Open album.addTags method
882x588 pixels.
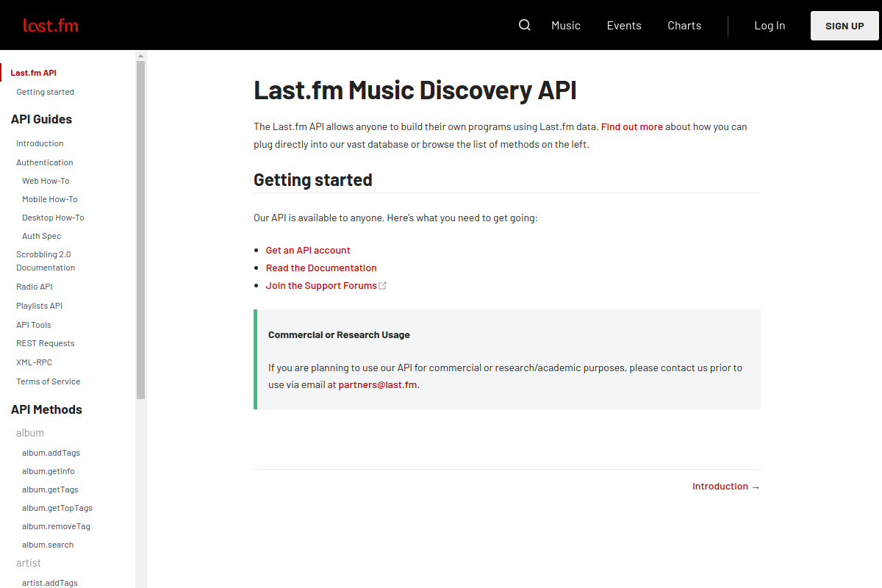coord(51,453)
